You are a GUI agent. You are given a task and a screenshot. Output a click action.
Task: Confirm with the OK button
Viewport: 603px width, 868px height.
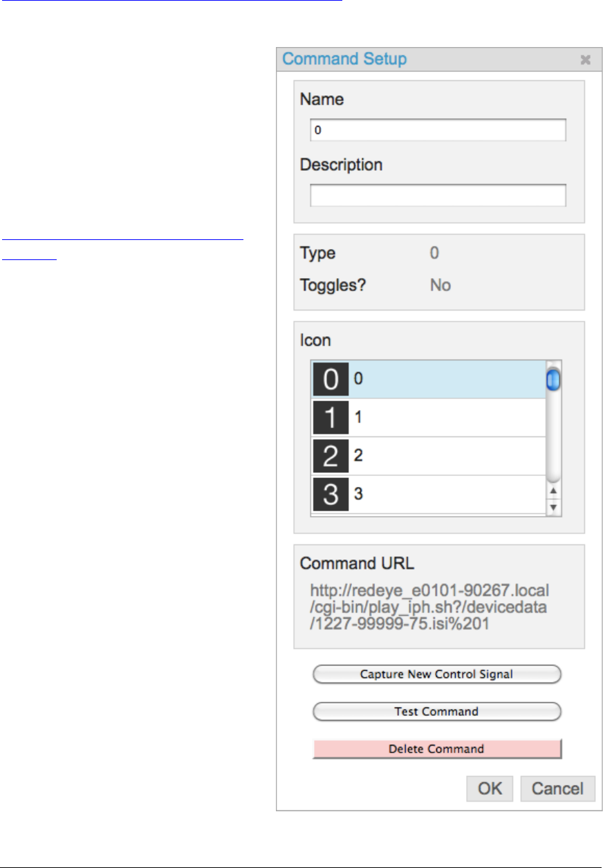point(490,788)
